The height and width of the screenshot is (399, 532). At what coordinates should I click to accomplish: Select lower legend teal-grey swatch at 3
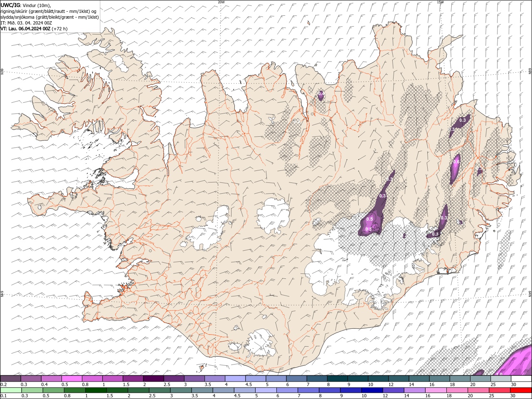pos(181,390)
